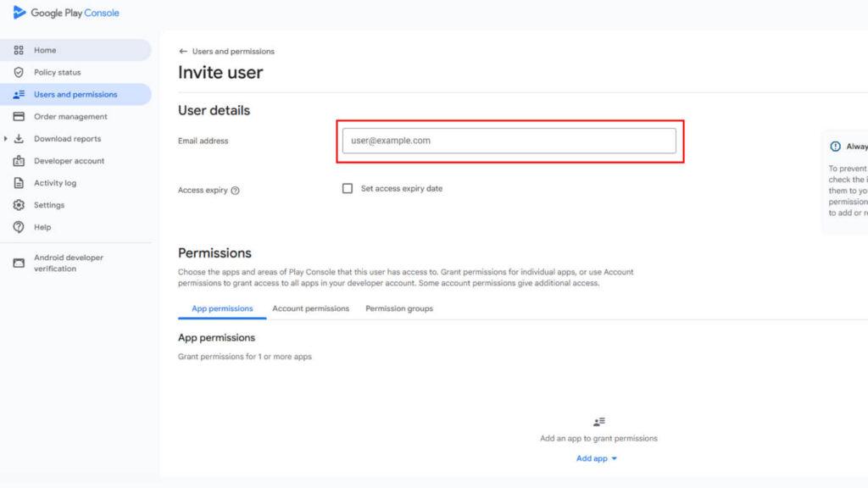The height and width of the screenshot is (488, 868).
Task: Click the Users and permissions sidebar icon
Action: 19,94
